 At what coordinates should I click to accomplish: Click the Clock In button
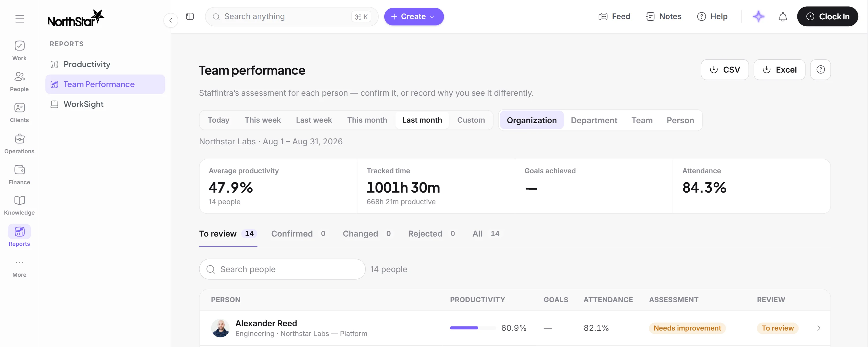(x=827, y=16)
